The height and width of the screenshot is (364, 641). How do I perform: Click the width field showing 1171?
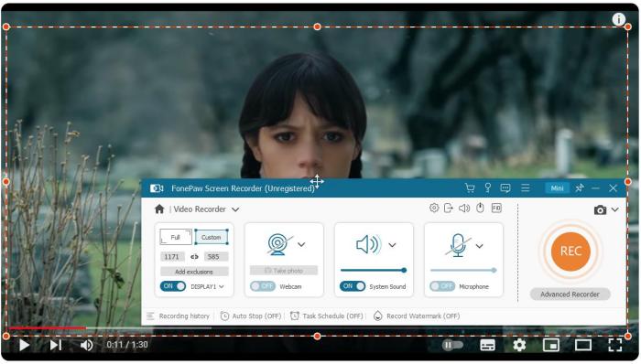(172, 256)
